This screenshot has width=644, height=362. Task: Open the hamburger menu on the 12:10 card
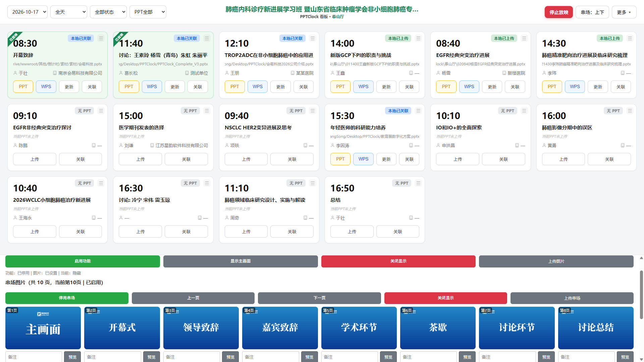(313, 39)
